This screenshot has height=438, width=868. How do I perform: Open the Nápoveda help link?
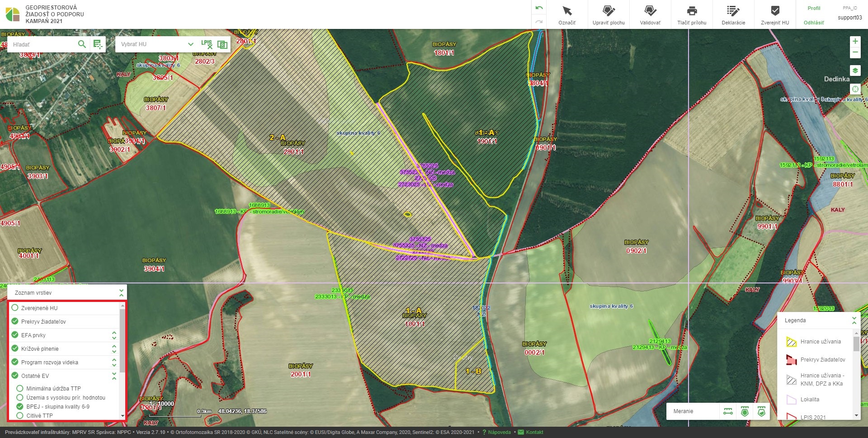499,432
